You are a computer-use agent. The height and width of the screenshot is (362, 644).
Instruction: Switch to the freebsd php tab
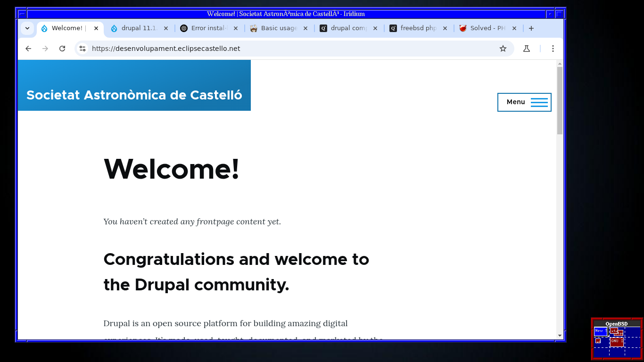click(419, 28)
